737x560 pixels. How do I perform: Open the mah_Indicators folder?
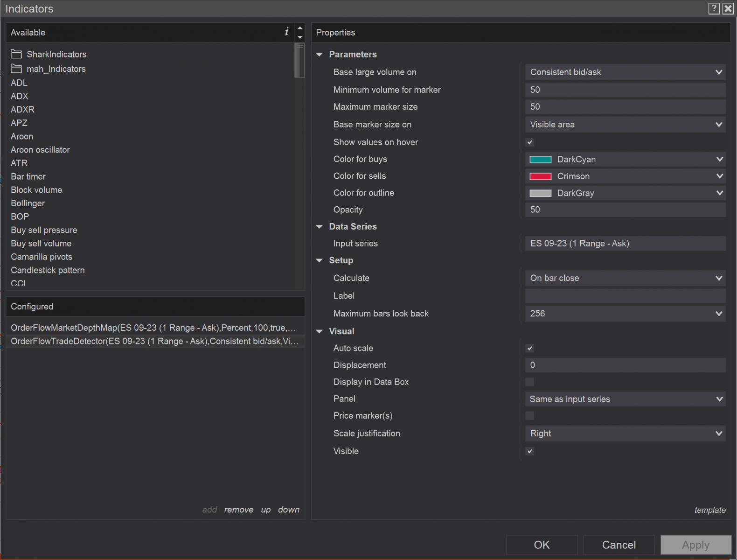(x=56, y=69)
